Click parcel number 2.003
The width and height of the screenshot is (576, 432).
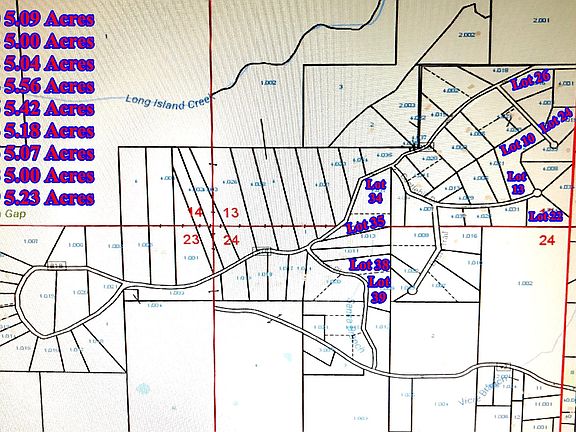pyautogui.click(x=407, y=105)
